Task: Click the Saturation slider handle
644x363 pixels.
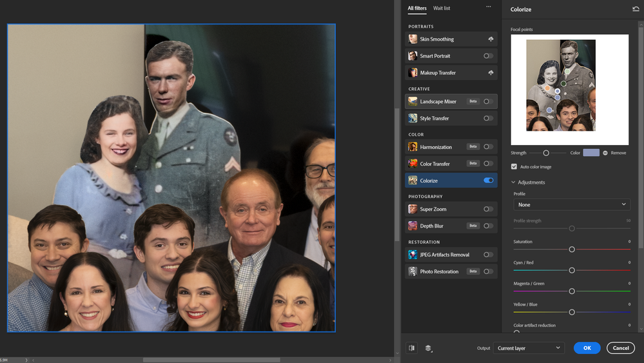Action: coord(572,250)
